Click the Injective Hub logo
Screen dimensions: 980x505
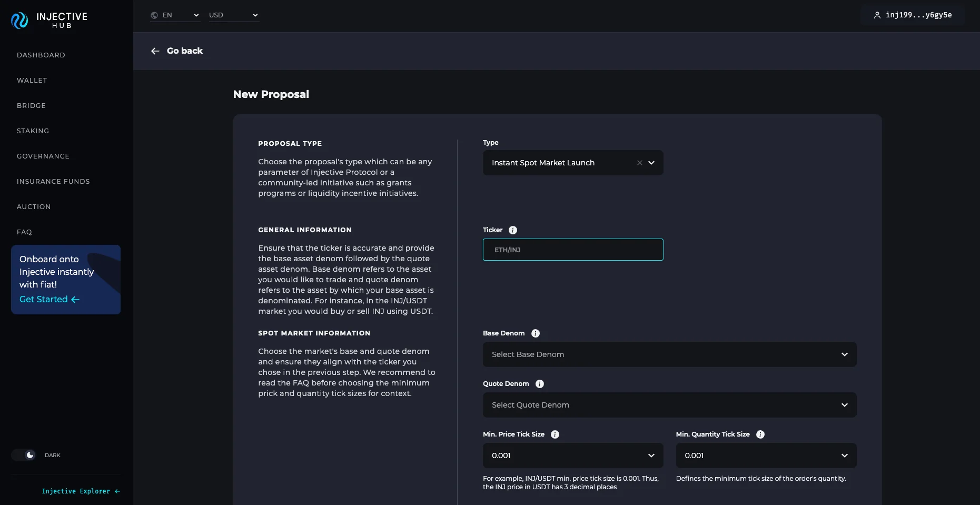[x=49, y=20]
